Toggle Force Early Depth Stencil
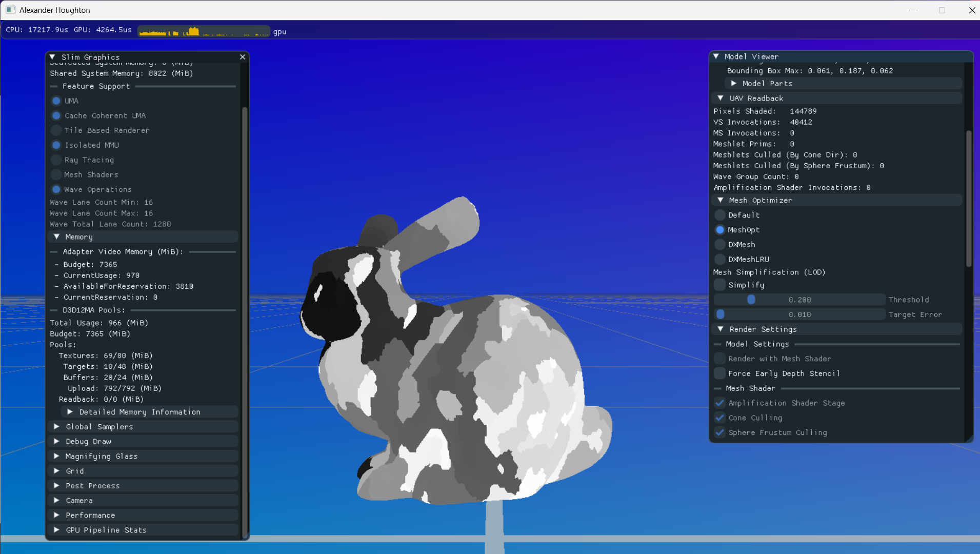The height and width of the screenshot is (554, 980). pyautogui.click(x=720, y=373)
